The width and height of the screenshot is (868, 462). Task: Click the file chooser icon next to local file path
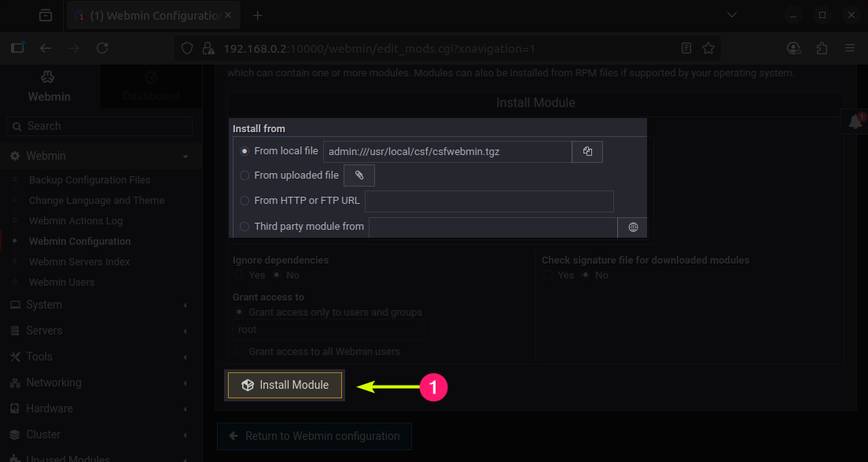(587, 151)
